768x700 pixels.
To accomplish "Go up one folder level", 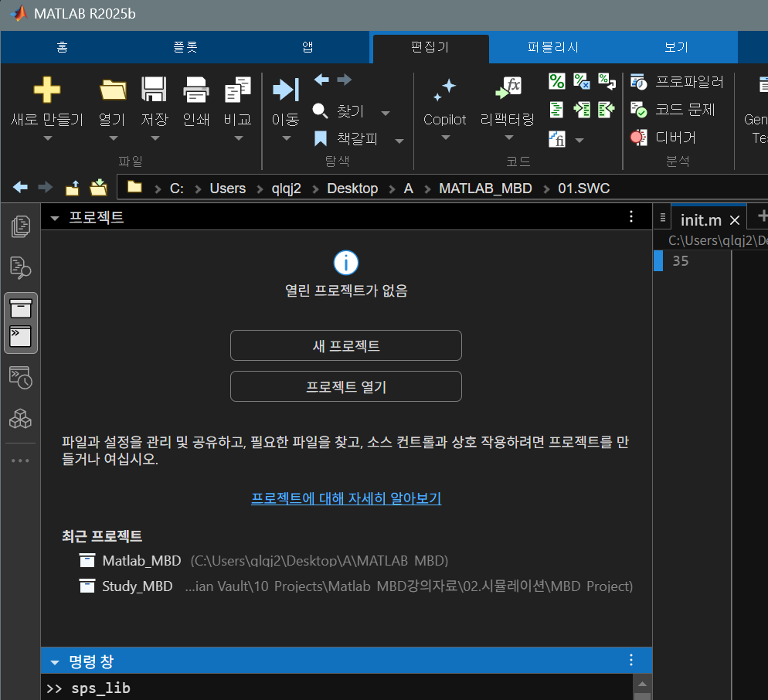I will pos(73,188).
